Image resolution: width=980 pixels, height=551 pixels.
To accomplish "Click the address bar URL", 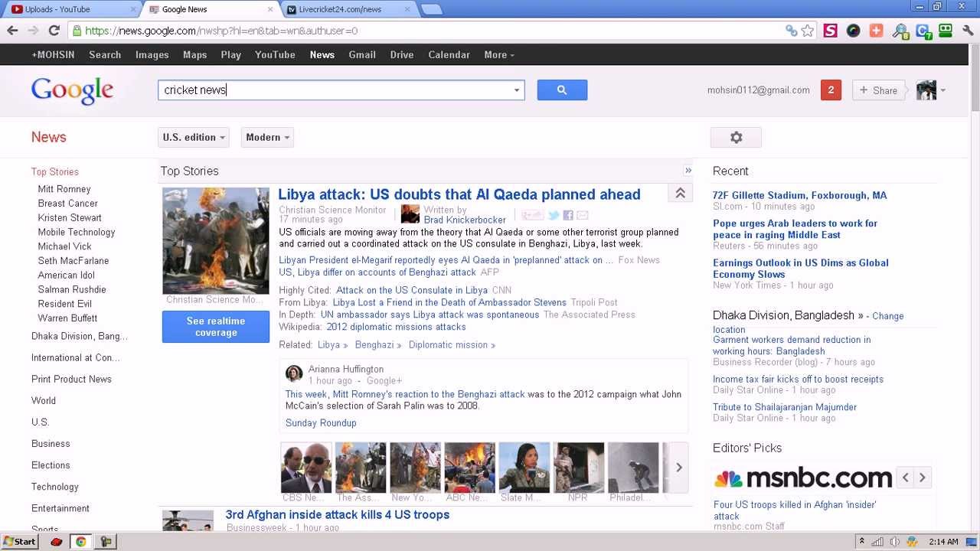I will pyautogui.click(x=222, y=31).
